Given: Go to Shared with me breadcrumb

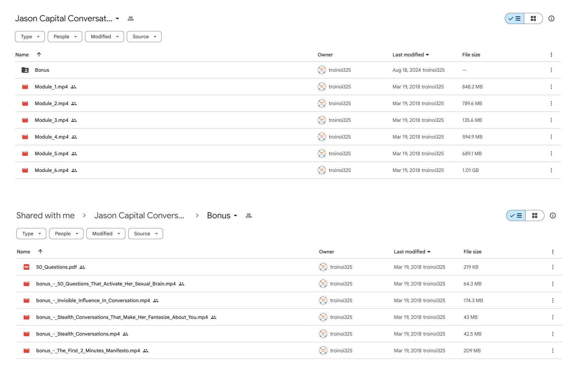Looking at the screenshot, I should 45,215.
